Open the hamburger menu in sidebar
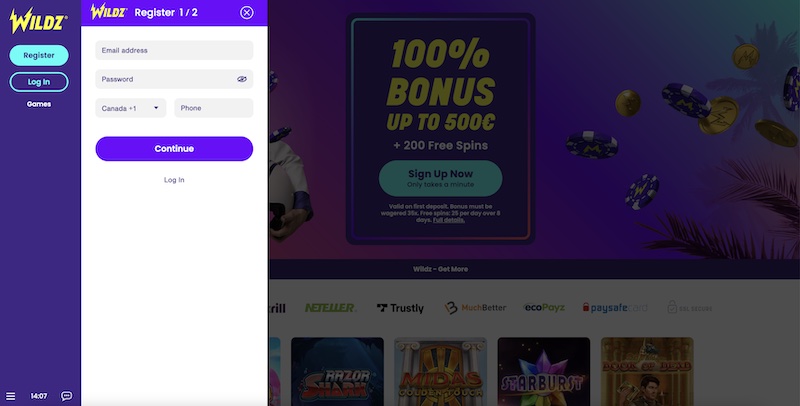Viewport: 800px width, 406px height. pos(10,396)
